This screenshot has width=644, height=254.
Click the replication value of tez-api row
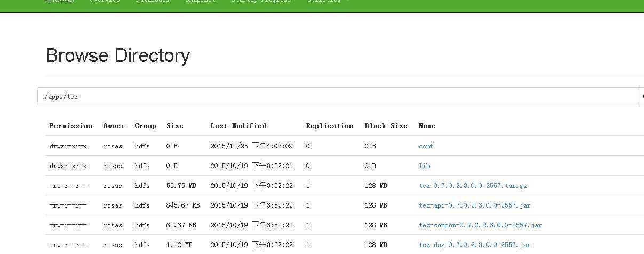(308, 205)
